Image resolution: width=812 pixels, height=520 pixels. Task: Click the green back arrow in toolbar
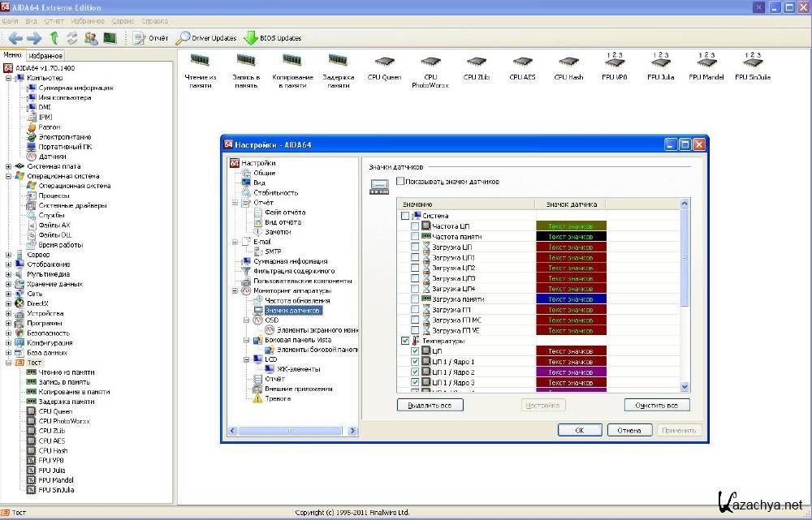click(15, 38)
